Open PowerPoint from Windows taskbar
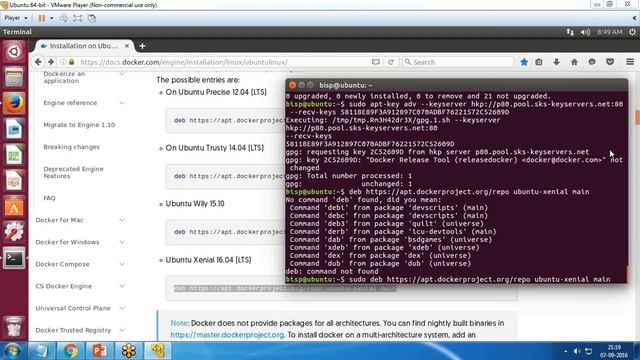 click(x=99, y=351)
